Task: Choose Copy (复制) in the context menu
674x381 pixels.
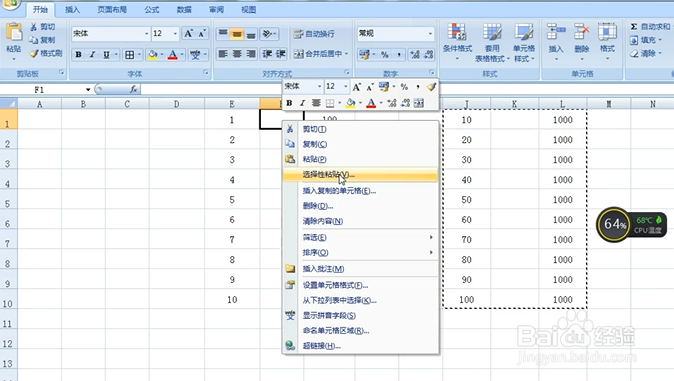Action: 360,144
